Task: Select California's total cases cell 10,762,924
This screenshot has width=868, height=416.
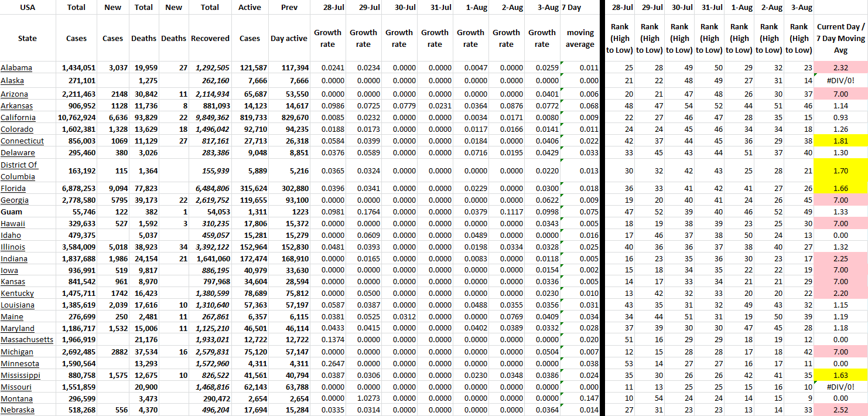Action: (76, 118)
